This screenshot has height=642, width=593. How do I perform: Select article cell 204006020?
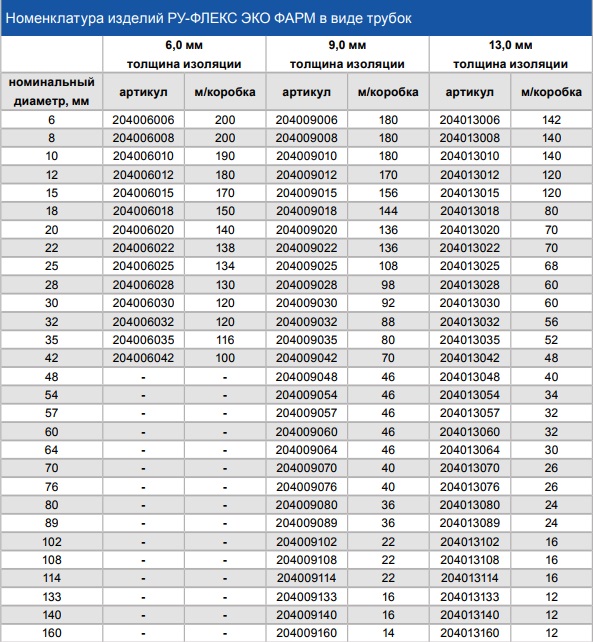(143, 230)
